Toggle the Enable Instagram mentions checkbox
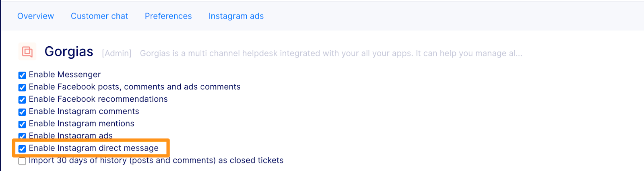The width and height of the screenshot is (644, 171). click(22, 124)
